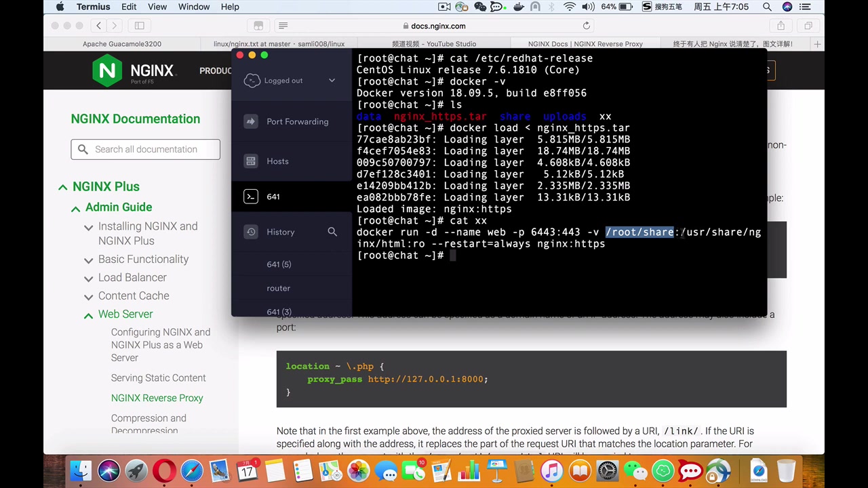868x488 pixels.
Task: Open Serving Static Content page
Action: pyautogui.click(x=158, y=378)
